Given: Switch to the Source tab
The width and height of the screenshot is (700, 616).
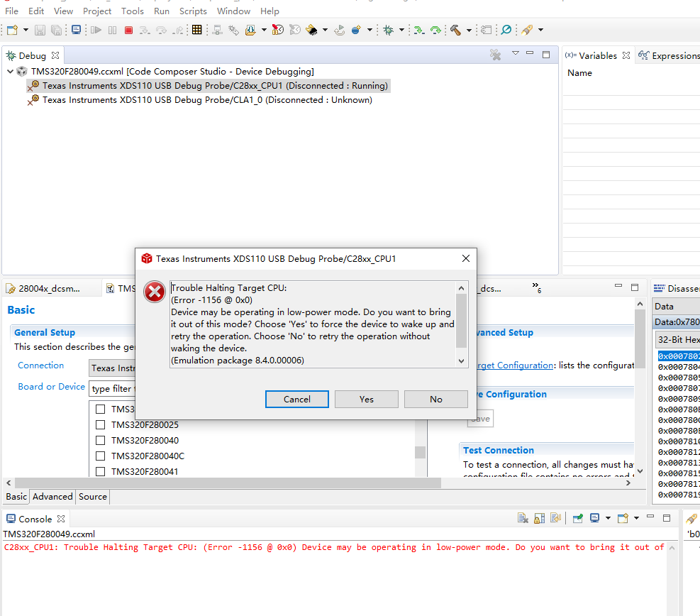Looking at the screenshot, I should [x=93, y=496].
